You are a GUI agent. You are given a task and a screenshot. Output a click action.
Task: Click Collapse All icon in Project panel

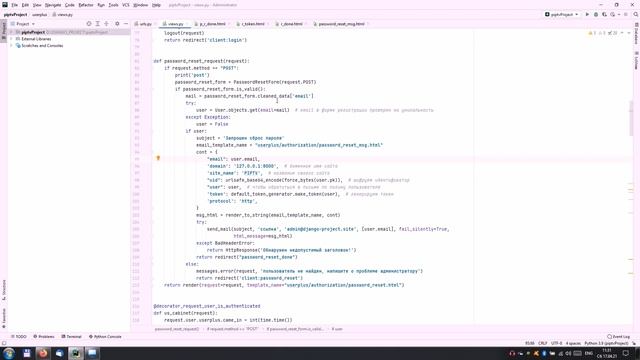coord(106,24)
